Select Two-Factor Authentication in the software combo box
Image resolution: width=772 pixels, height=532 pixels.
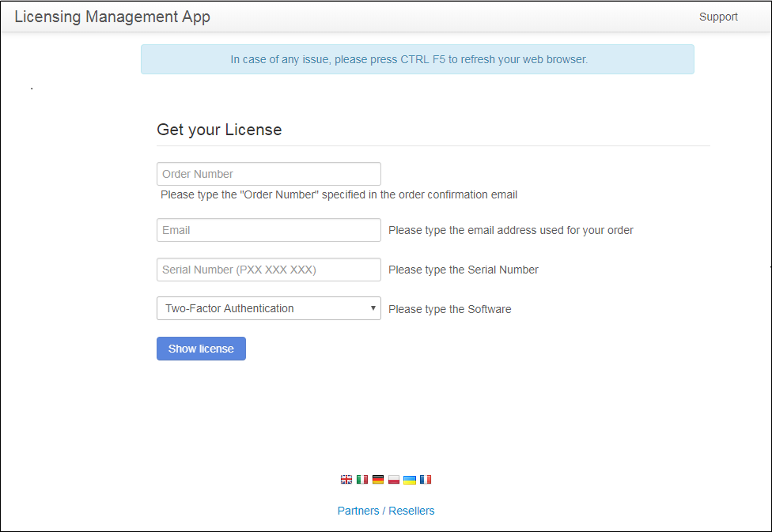[268, 308]
